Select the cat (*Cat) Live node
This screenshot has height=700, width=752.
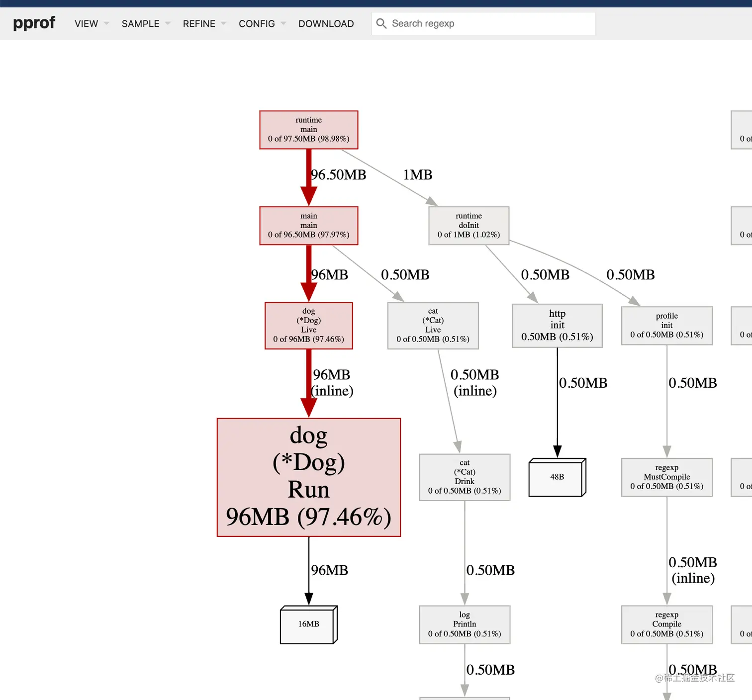[x=433, y=326]
